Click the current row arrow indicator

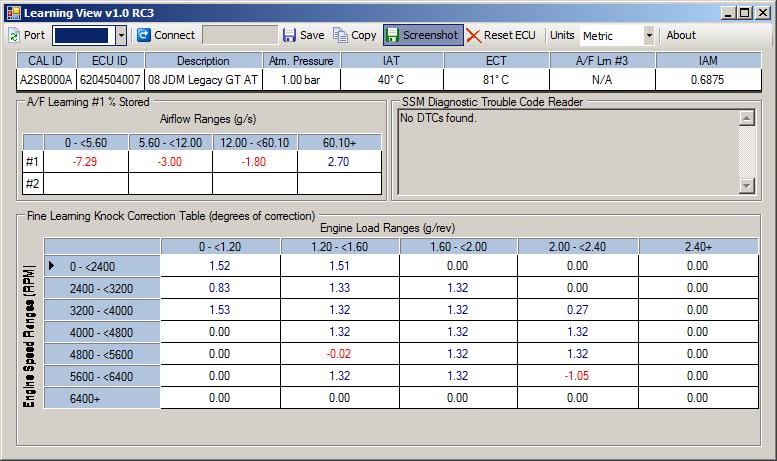pyautogui.click(x=52, y=266)
